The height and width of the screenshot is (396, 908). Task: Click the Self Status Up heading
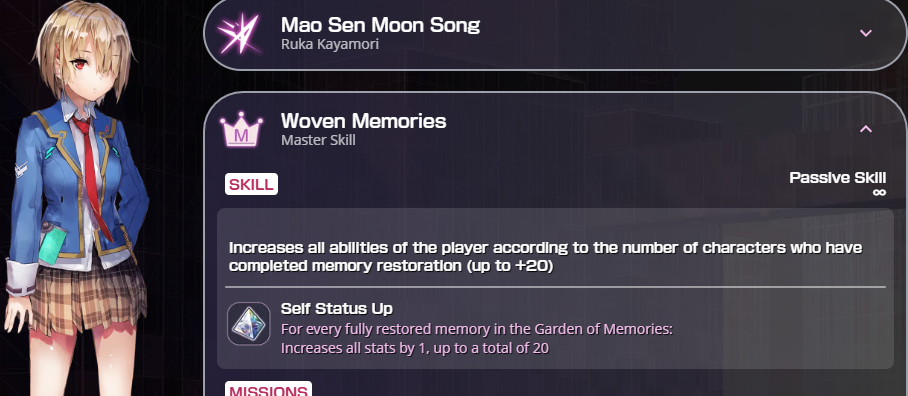pos(336,308)
